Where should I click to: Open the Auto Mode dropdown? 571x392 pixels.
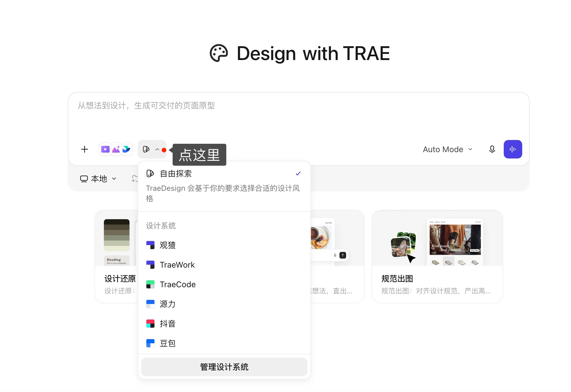pos(448,149)
